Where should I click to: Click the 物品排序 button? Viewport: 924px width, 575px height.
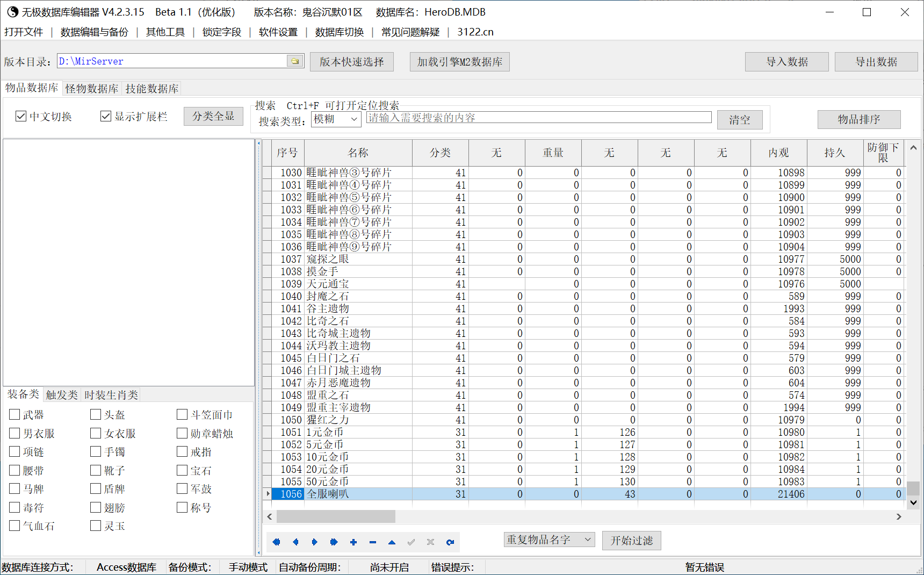pos(859,119)
